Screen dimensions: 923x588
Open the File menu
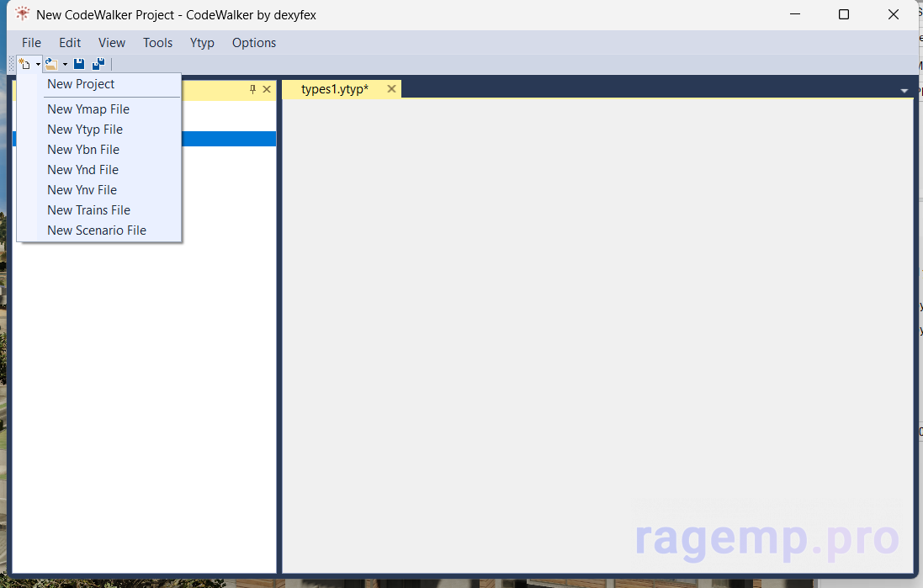click(x=31, y=43)
